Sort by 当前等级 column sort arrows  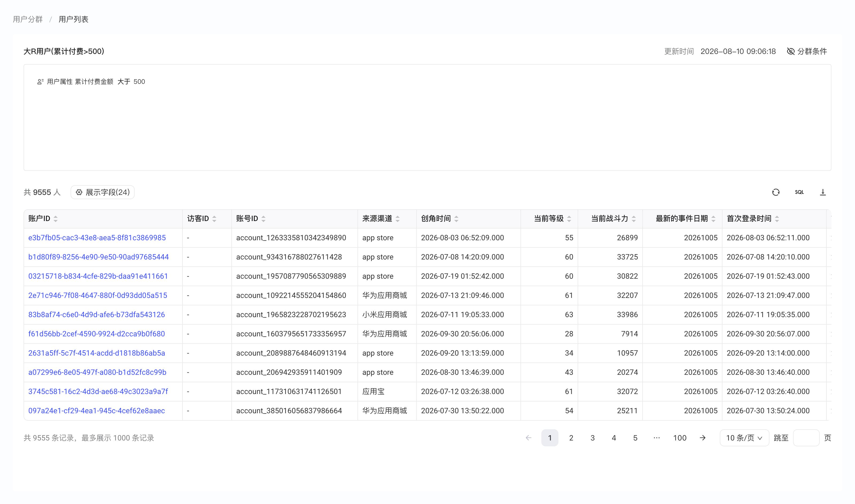click(569, 219)
